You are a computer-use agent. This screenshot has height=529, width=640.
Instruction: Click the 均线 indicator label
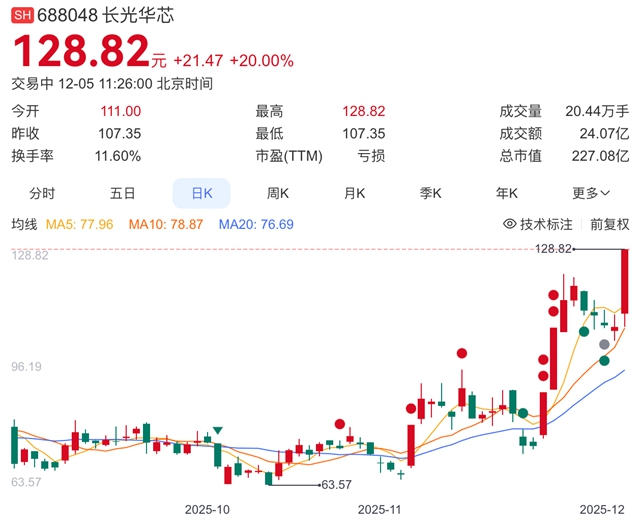point(24,225)
